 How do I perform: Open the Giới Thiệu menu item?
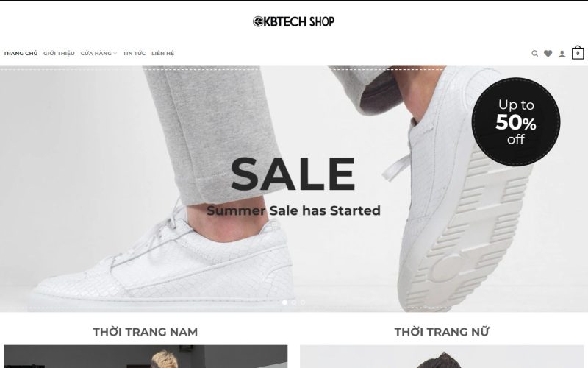click(59, 53)
